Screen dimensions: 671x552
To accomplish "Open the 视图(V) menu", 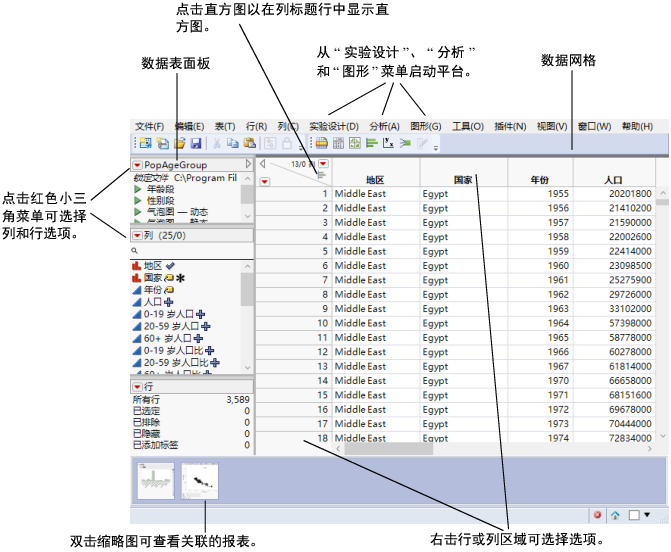I will [552, 127].
